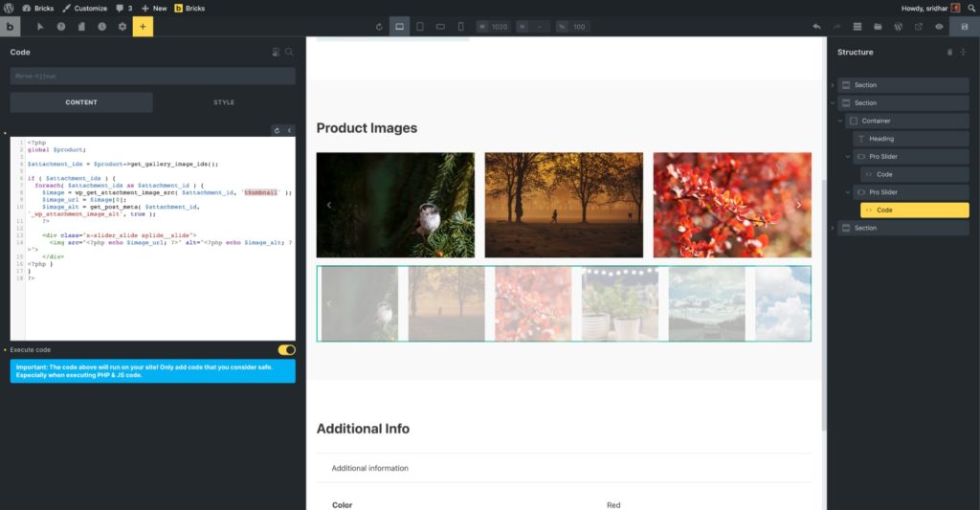Open the Howdy, sridhar account menu

coord(930,8)
